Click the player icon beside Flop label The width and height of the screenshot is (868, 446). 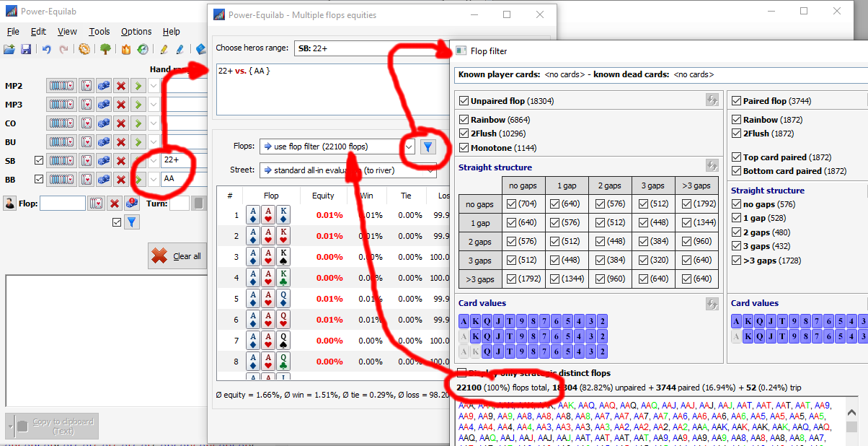[9, 204]
